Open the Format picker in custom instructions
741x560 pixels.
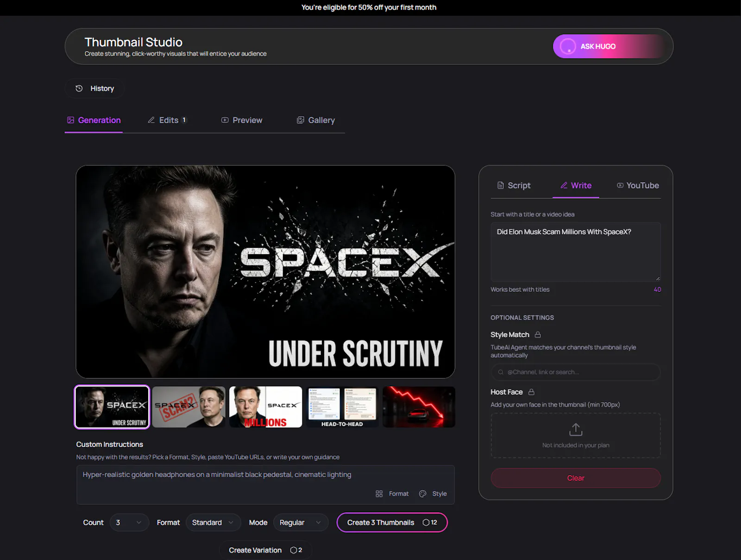point(392,494)
